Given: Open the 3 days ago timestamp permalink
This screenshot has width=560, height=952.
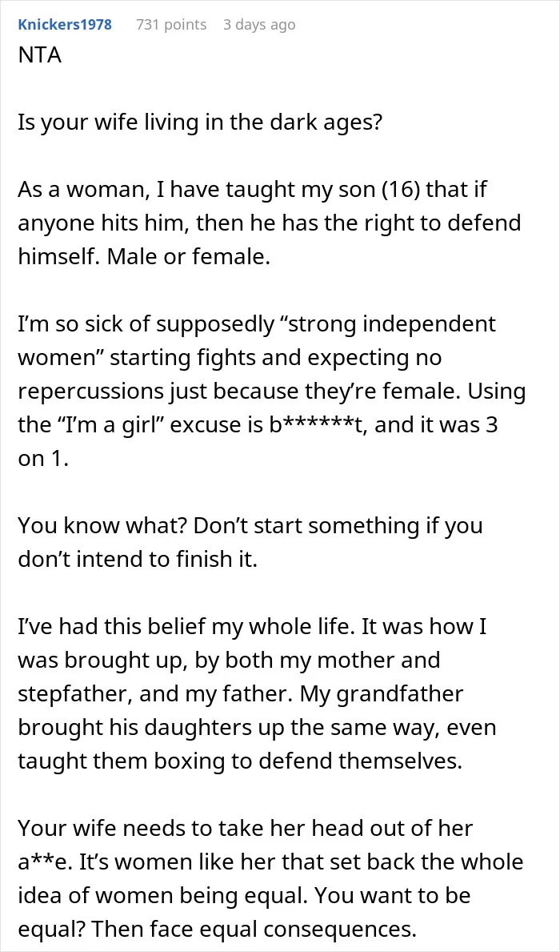Looking at the screenshot, I should point(259,25).
